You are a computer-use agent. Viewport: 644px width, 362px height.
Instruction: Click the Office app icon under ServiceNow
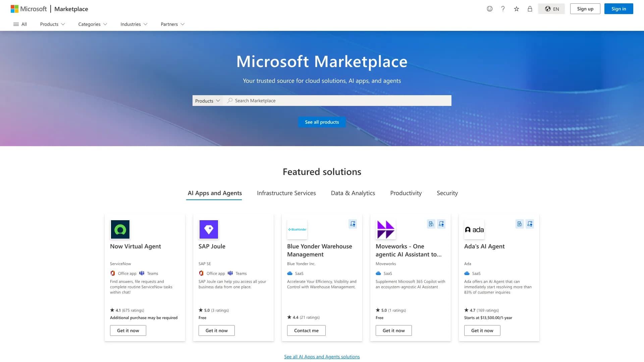pyautogui.click(x=113, y=273)
